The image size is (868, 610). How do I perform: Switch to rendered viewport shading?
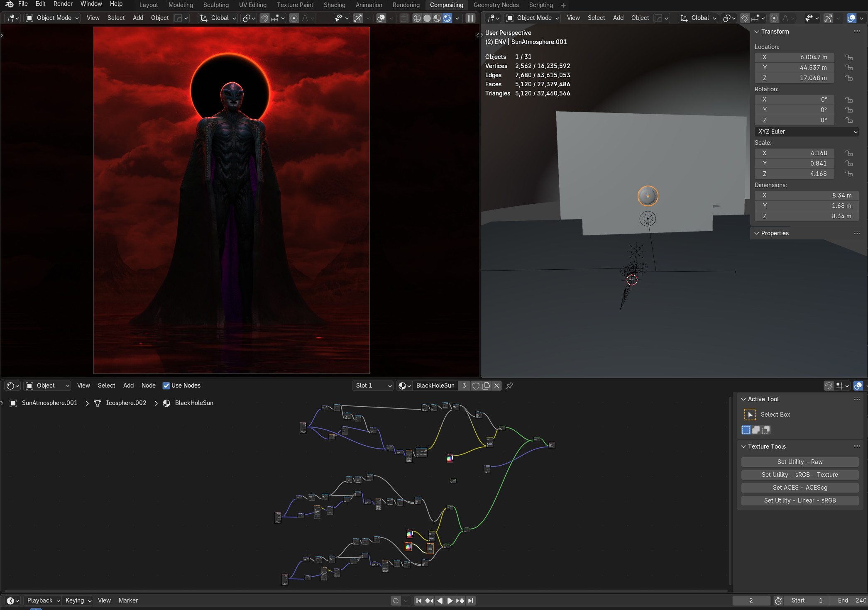447,18
